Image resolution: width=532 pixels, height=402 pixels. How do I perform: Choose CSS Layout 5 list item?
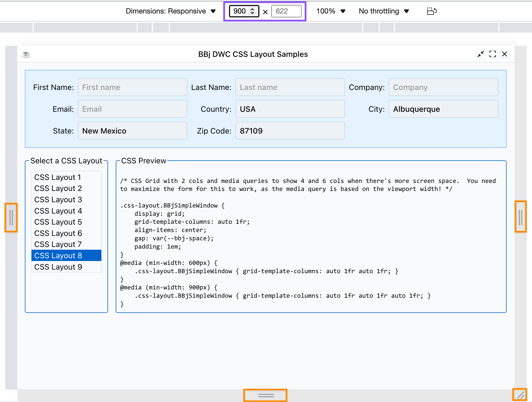(58, 222)
